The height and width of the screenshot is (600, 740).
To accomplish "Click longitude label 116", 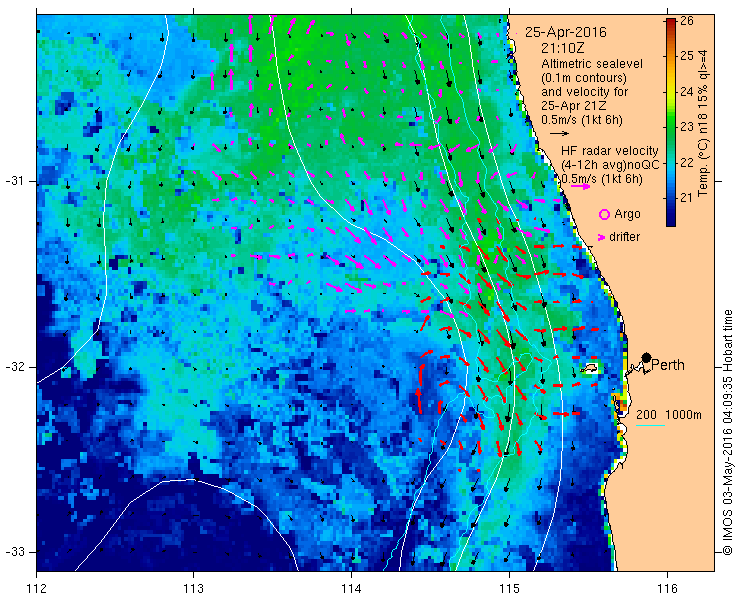I will pyautogui.click(x=667, y=589).
